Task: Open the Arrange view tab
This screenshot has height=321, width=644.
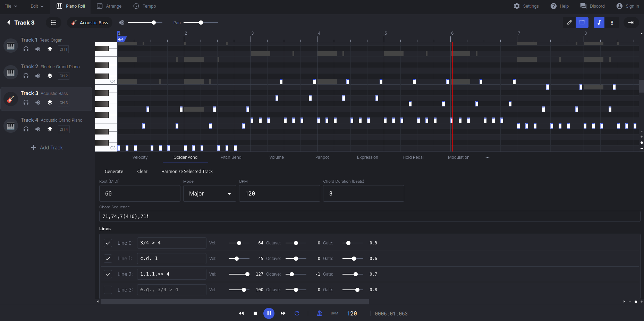Action: click(x=109, y=6)
